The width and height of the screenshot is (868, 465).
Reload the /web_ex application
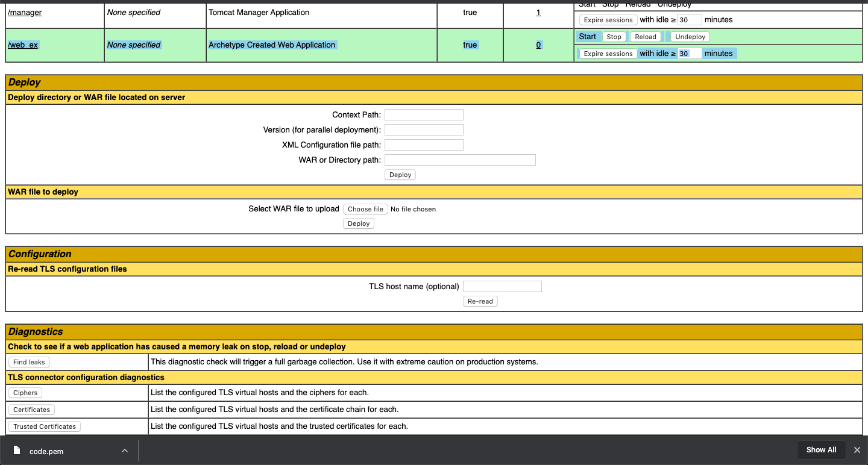click(645, 36)
